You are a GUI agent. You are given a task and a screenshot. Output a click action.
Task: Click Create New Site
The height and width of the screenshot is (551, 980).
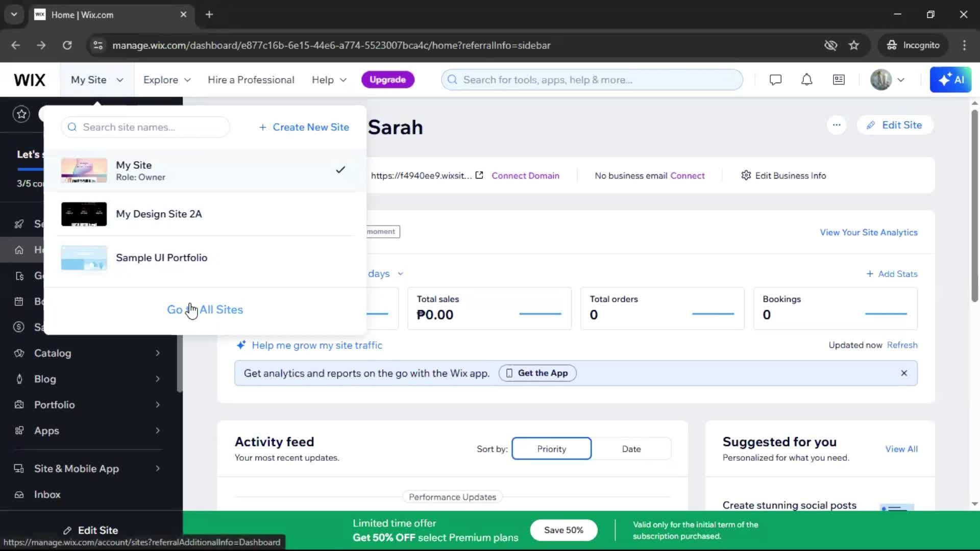point(304,127)
